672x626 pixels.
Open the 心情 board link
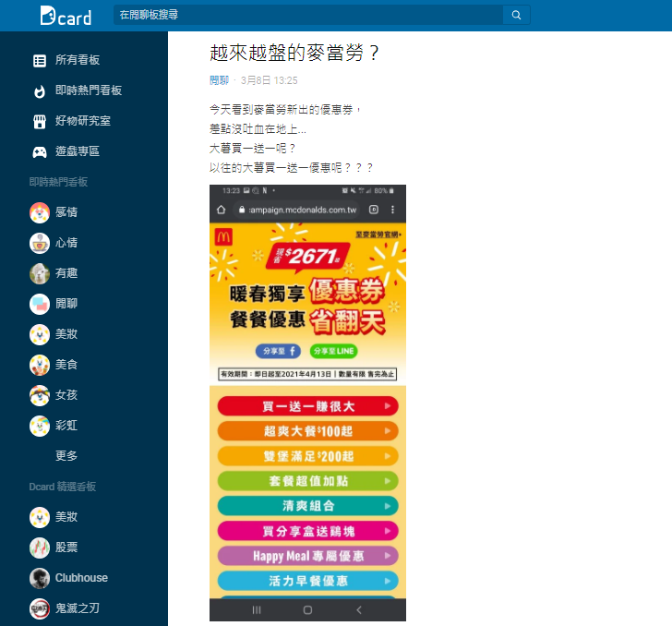tap(66, 243)
